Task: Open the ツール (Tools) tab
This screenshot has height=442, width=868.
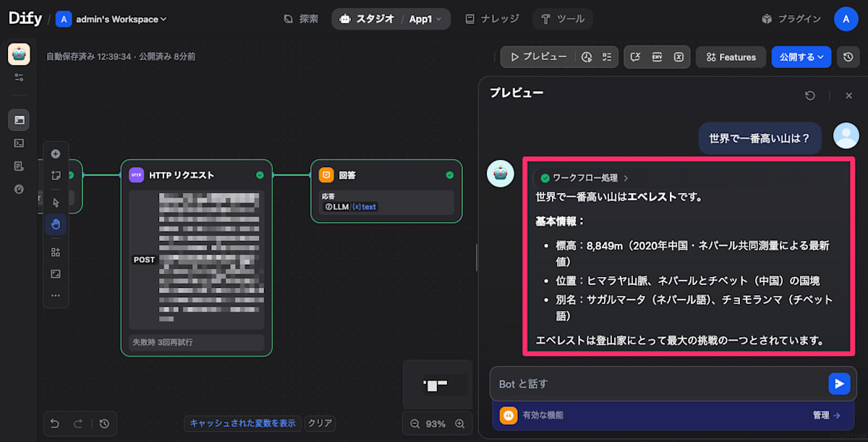Action: (x=563, y=19)
